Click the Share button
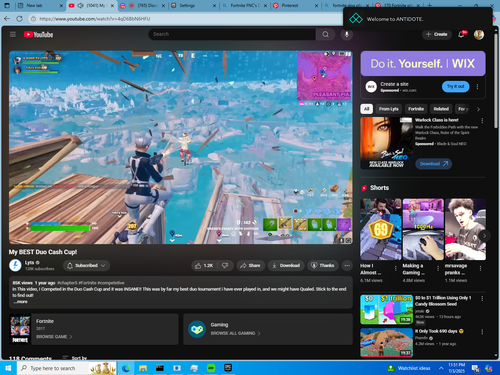 click(250, 266)
